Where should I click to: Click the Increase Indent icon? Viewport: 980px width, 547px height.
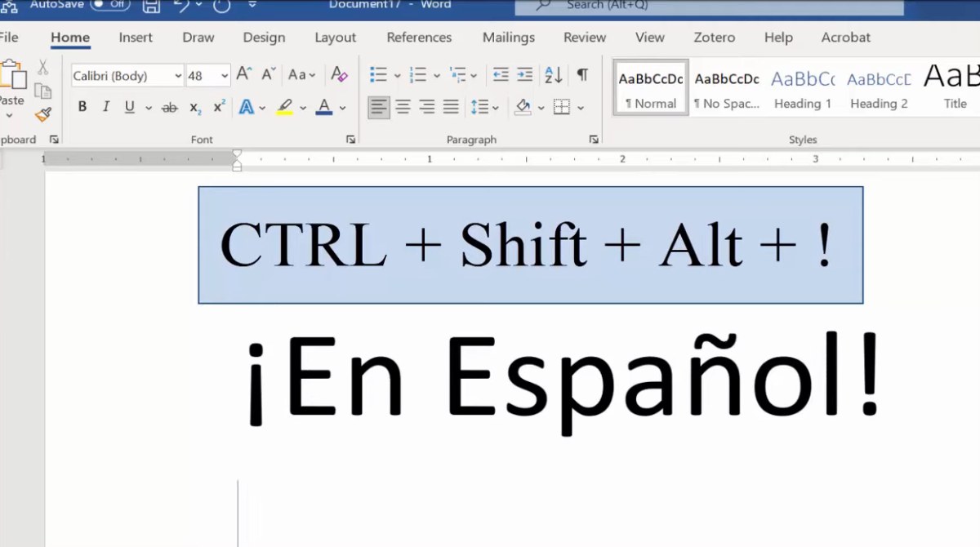[524, 75]
